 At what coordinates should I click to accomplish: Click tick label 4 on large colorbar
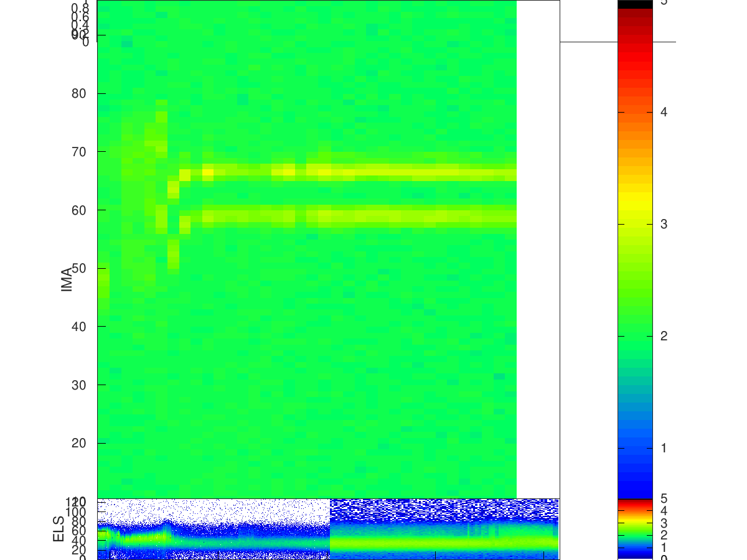coord(664,112)
